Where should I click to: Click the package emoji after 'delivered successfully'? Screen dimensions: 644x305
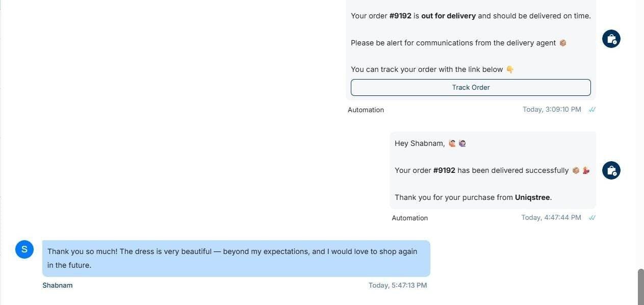[576, 170]
